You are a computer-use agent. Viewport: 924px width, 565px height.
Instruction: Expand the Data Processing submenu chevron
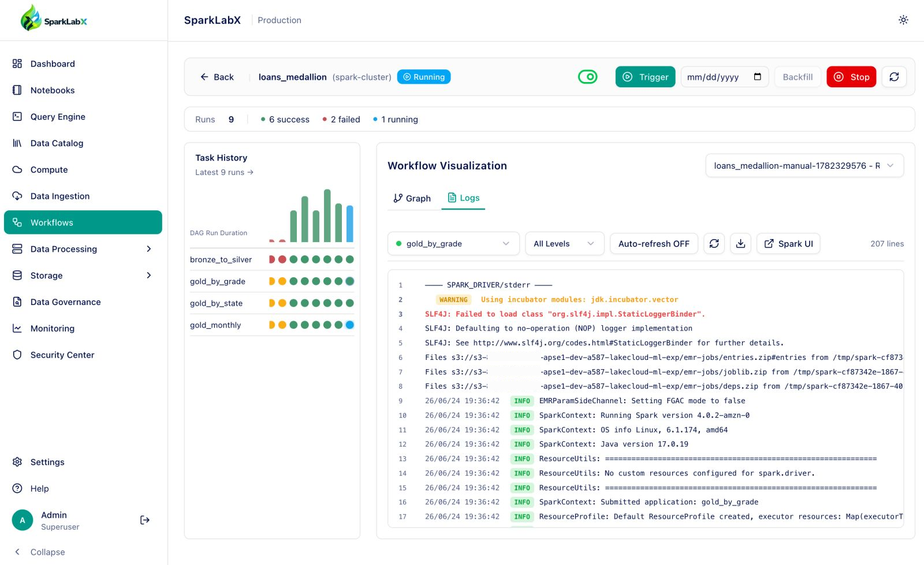tap(149, 249)
